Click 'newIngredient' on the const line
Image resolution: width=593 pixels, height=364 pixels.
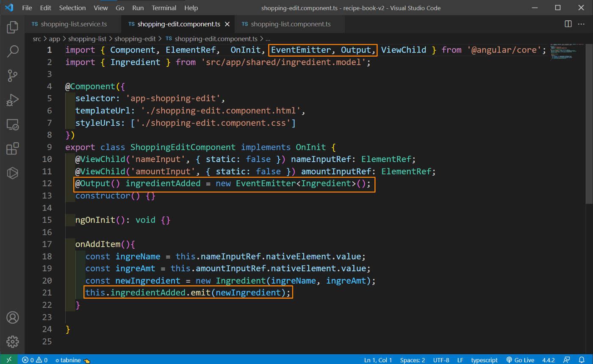pos(148,281)
